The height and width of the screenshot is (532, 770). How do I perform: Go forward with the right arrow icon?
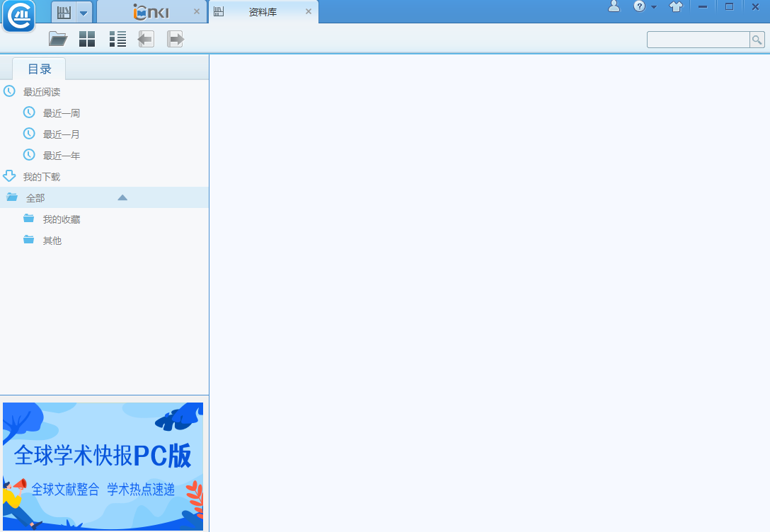coord(176,39)
